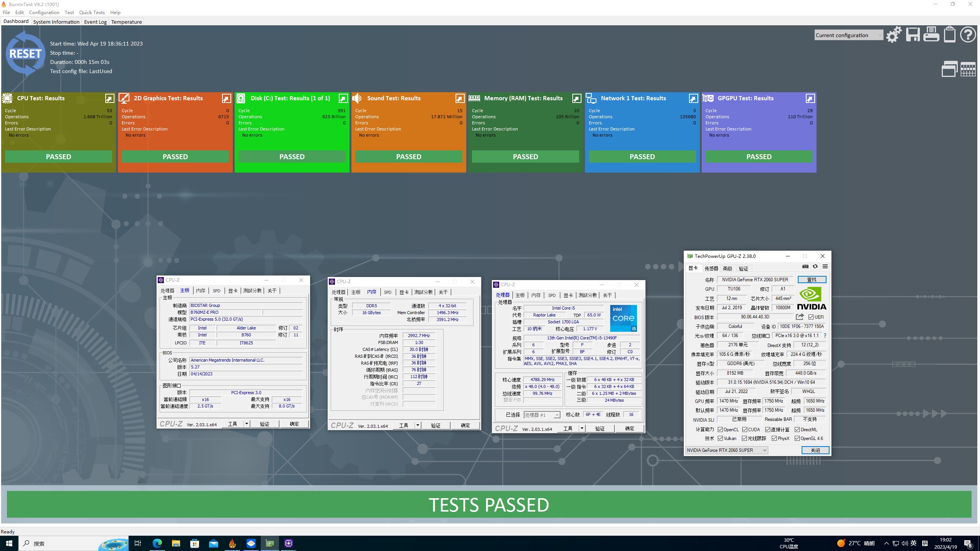Open 传感器 tab in GPU-Z
980x551 pixels.
(x=711, y=269)
